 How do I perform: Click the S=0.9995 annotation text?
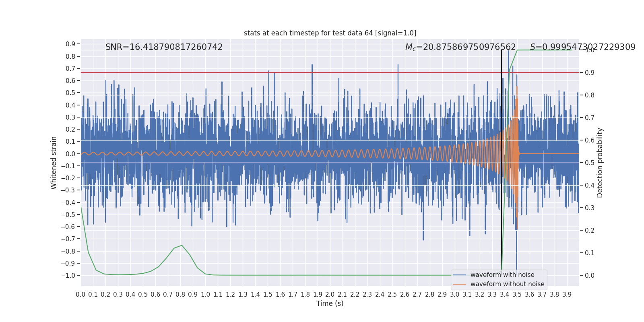tap(582, 47)
